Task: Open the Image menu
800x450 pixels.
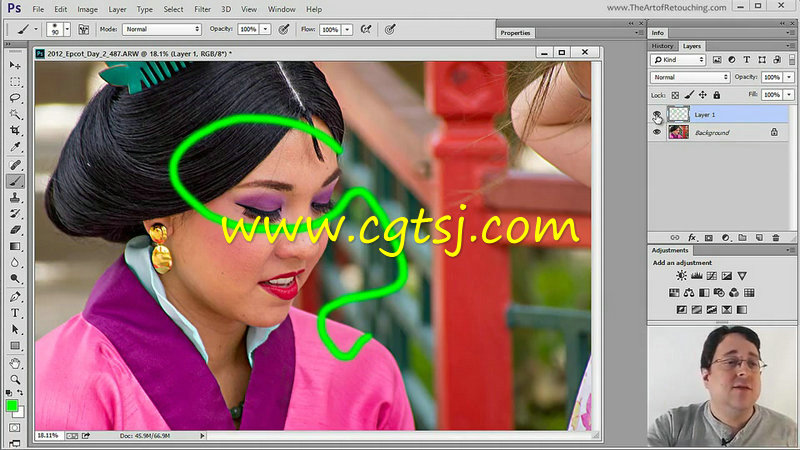Action: click(x=87, y=9)
